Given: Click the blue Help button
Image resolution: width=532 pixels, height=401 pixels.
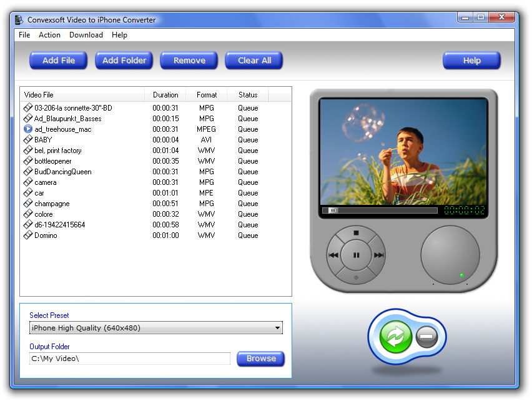Looking at the screenshot, I should tap(472, 61).
